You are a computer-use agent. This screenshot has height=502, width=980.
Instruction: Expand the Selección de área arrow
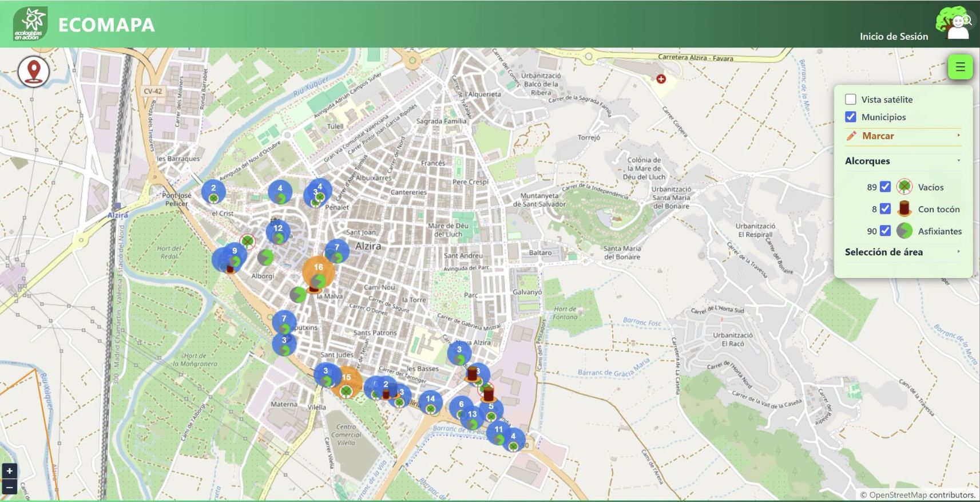click(x=959, y=252)
